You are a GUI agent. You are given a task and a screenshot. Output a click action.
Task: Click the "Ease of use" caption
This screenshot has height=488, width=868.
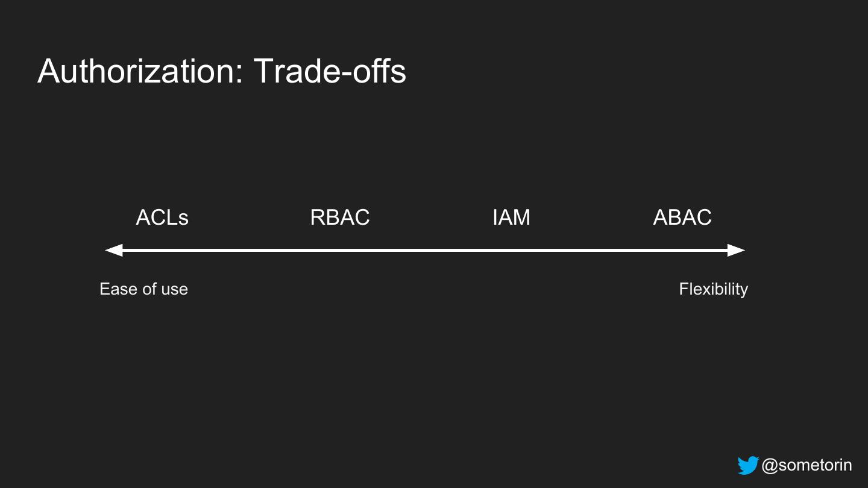(x=143, y=289)
